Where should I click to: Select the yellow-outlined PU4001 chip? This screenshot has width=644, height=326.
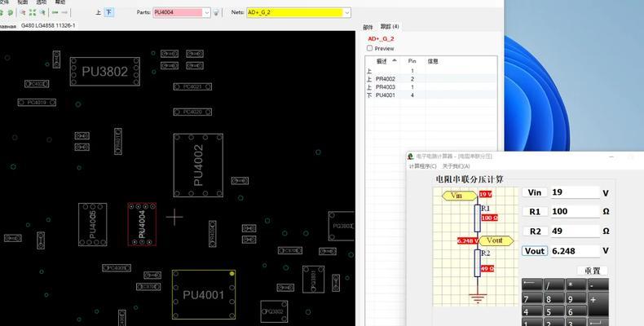[204, 294]
